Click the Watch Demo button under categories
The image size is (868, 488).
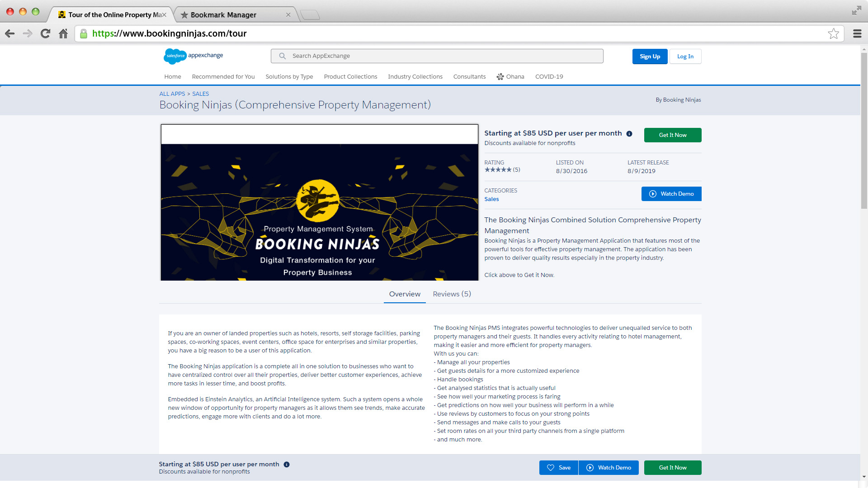[671, 194]
